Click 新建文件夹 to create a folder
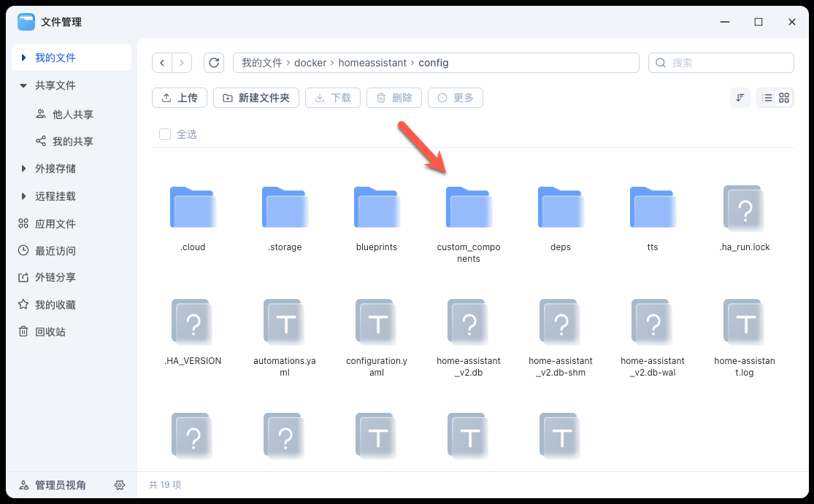814x504 pixels. tap(256, 97)
